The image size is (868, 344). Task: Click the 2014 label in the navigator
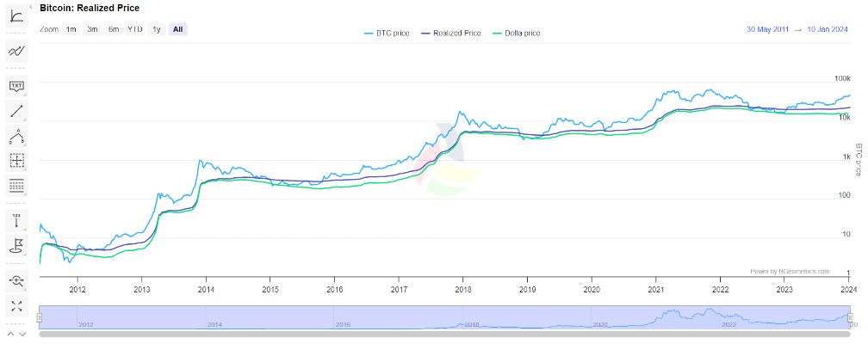click(x=214, y=325)
